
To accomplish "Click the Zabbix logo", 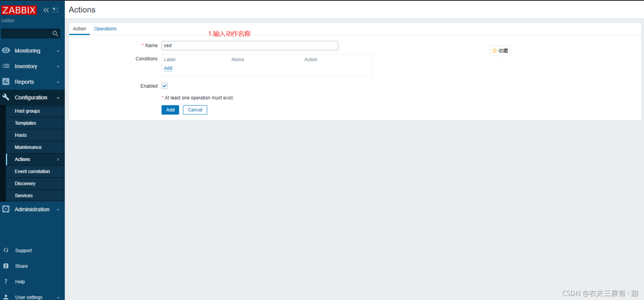I will [x=19, y=10].
